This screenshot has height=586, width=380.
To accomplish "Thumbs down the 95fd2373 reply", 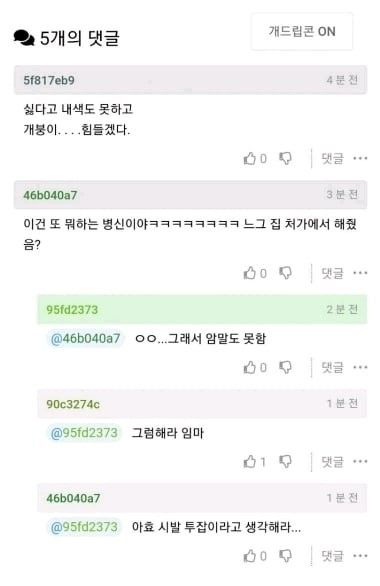I will tap(285, 367).
